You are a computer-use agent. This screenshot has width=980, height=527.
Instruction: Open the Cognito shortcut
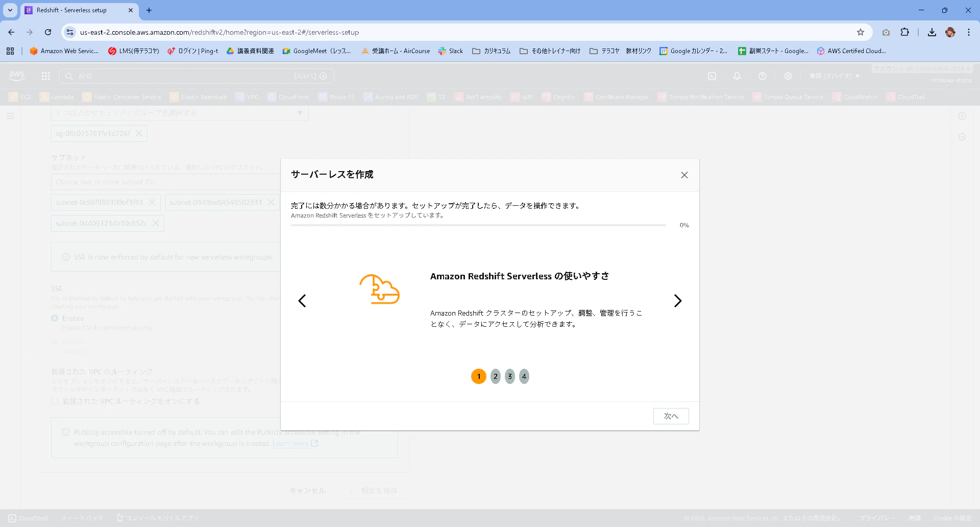pos(558,97)
